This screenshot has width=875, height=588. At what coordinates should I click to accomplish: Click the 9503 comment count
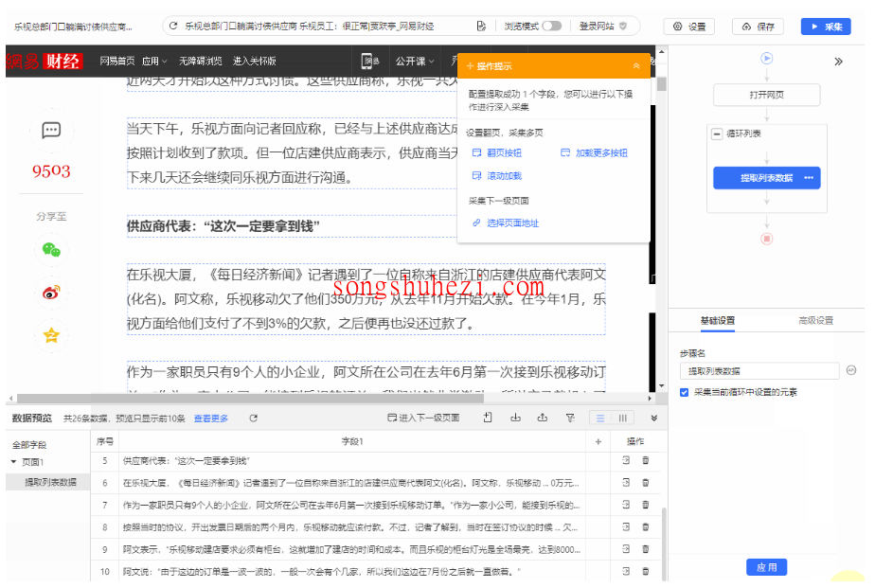tap(51, 170)
